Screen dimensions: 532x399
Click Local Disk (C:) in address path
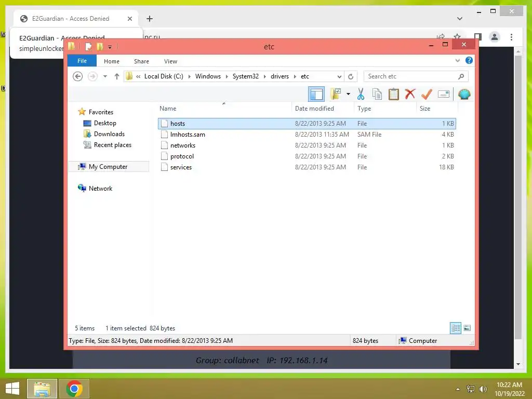click(164, 76)
